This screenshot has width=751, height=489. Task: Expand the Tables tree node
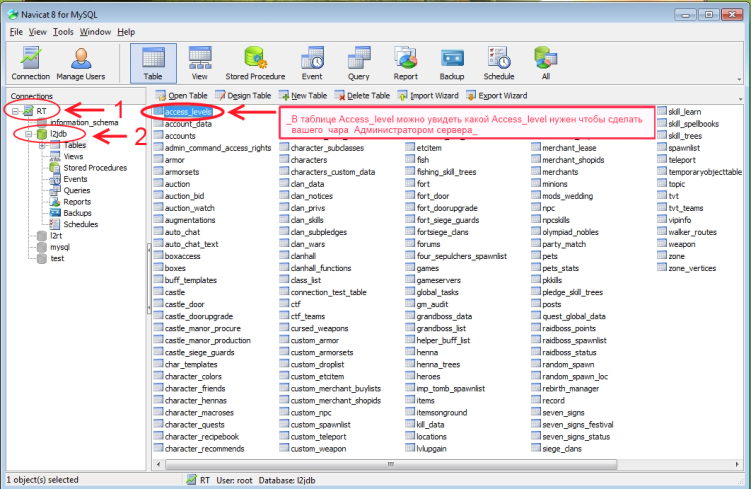pyautogui.click(x=42, y=145)
